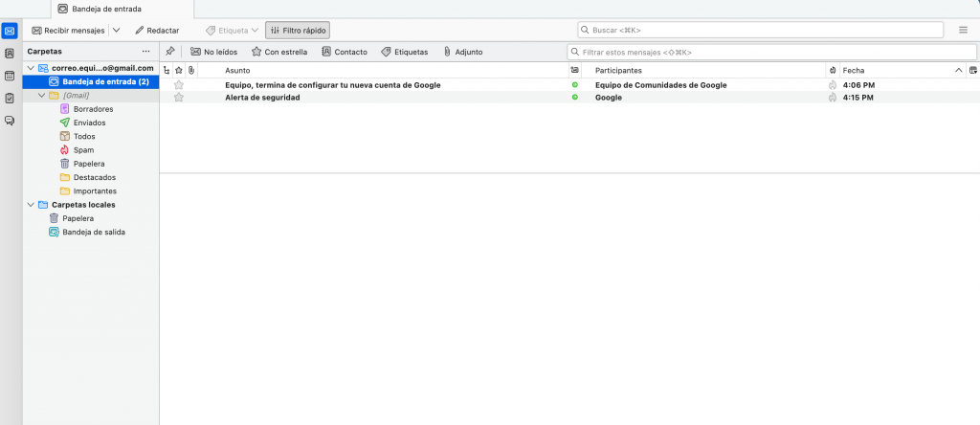Open the Carpetas pane options menu

pyautogui.click(x=145, y=51)
